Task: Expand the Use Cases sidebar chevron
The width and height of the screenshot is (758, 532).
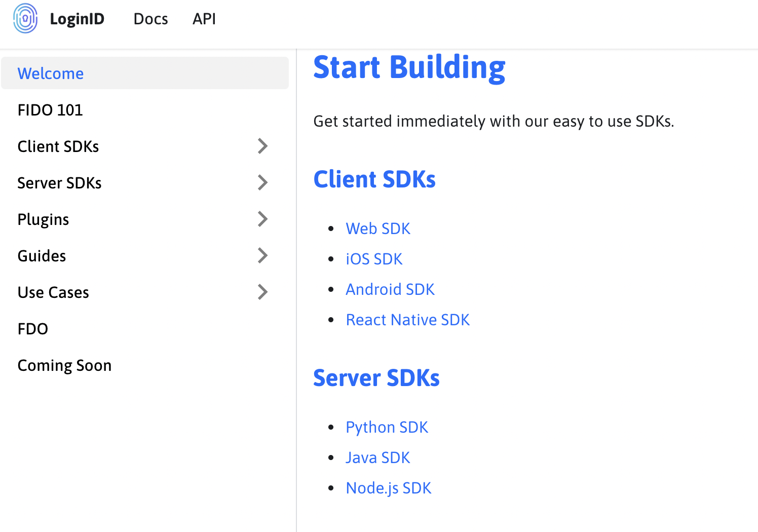Action: click(262, 292)
